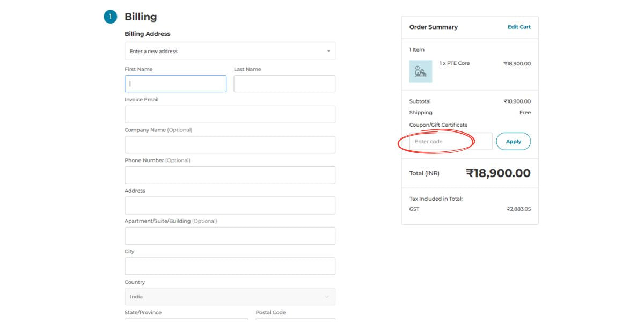Apply the coupon code

click(x=514, y=142)
